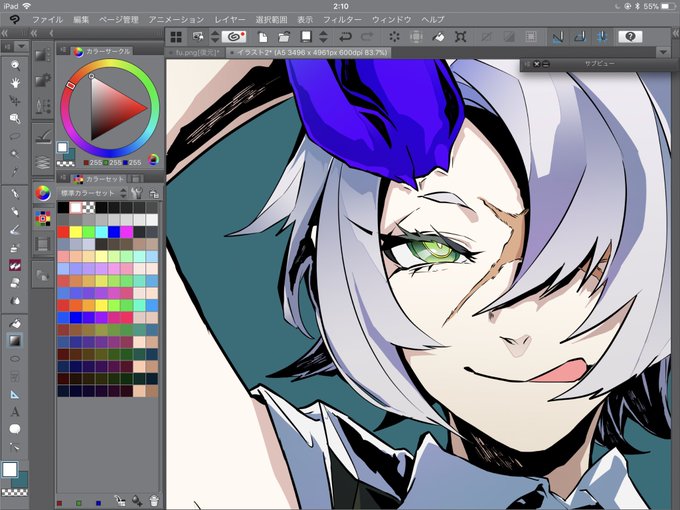Select the Zoom magnifier tool
Screen dimensions: 680x510
(15, 65)
